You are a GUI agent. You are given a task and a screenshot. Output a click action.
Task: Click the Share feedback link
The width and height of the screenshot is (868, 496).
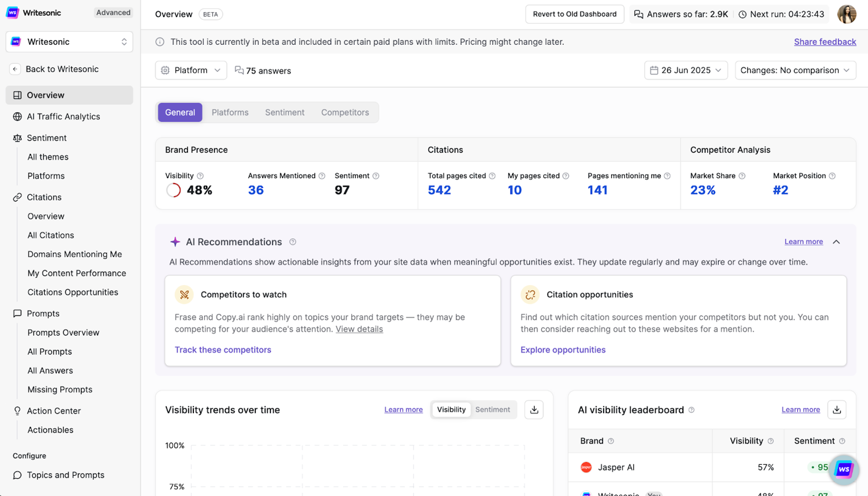pyautogui.click(x=825, y=42)
